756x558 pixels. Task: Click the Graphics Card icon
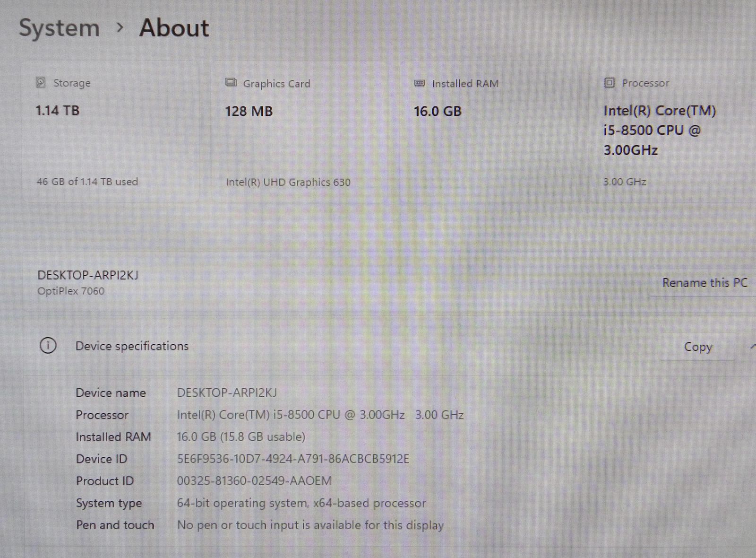[231, 83]
